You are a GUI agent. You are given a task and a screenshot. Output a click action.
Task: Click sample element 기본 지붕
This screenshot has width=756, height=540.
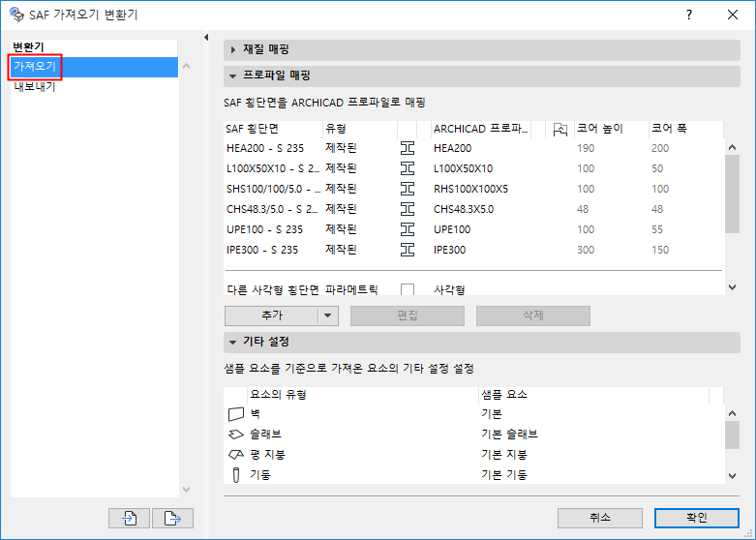tap(504, 454)
